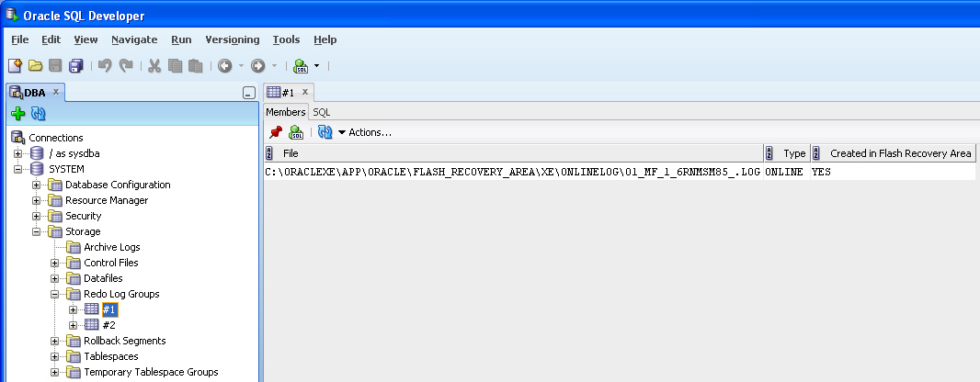
Task: Close the #1 editor tab
Action: click(x=305, y=92)
